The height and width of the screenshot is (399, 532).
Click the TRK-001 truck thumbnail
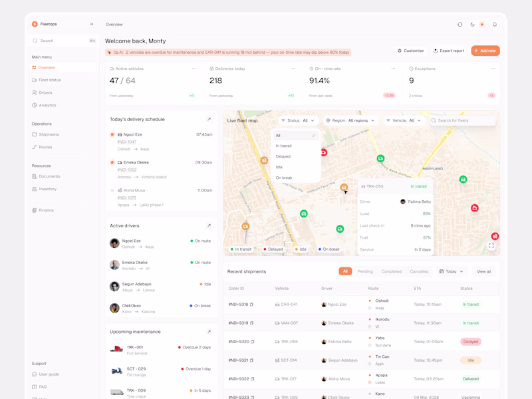tap(116, 349)
